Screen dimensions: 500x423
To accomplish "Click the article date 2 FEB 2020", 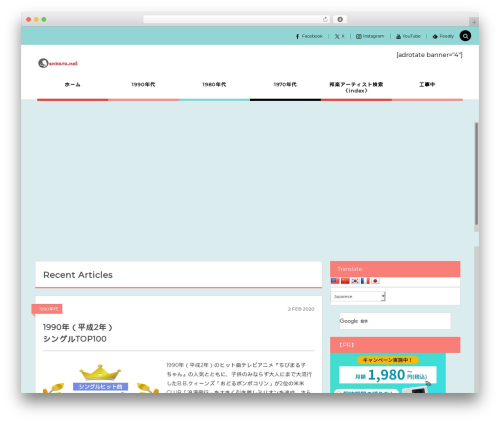I will pyautogui.click(x=301, y=309).
